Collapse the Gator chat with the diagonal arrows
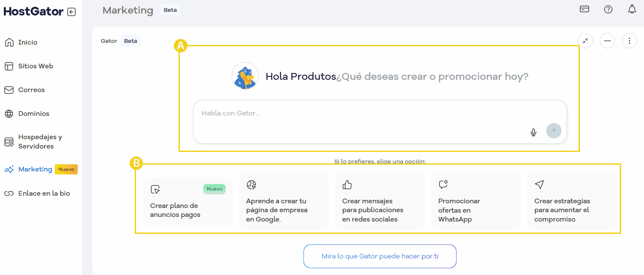 point(585,41)
